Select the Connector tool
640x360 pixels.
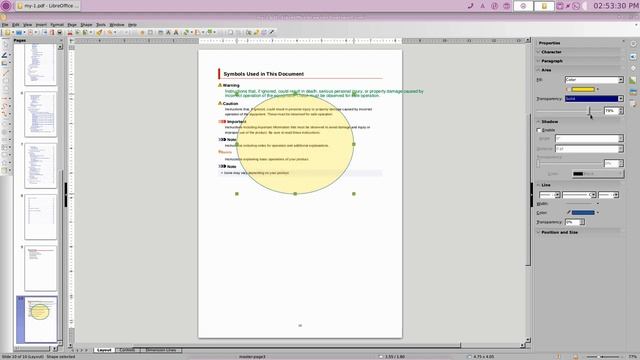pyautogui.click(x=5, y=115)
